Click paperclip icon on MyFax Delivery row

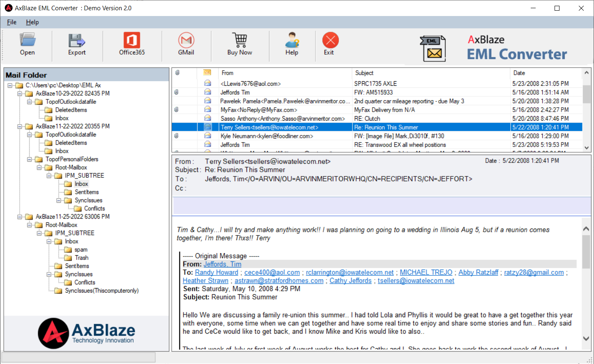pos(176,110)
